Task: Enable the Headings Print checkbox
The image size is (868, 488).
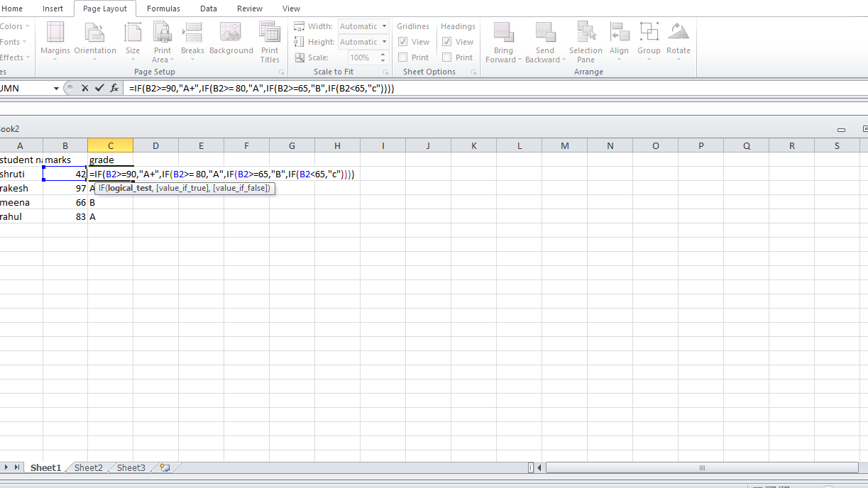Action: coord(447,57)
